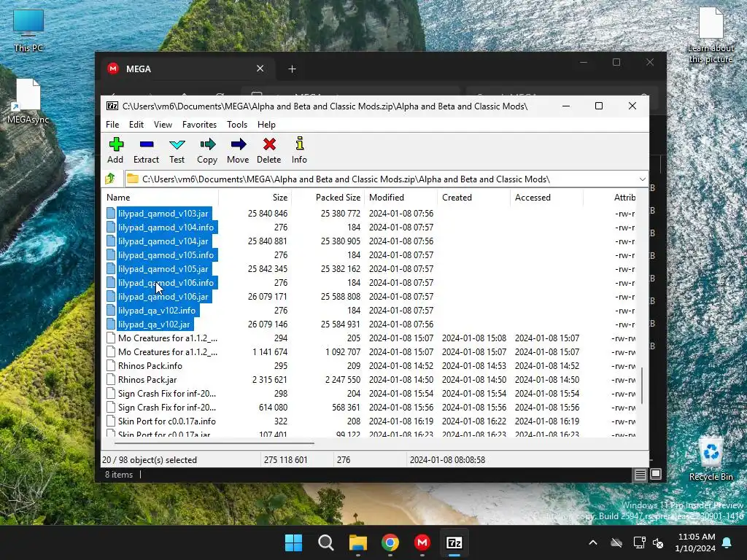
Task: Select Sign Crash Fix row sized 298
Action: click(x=167, y=393)
